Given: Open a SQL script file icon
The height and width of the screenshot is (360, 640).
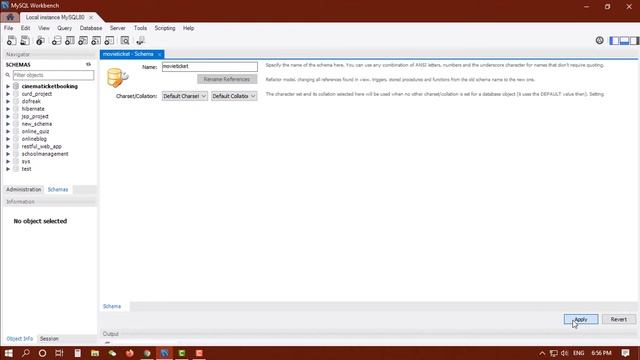Looking at the screenshot, I should click(25, 40).
